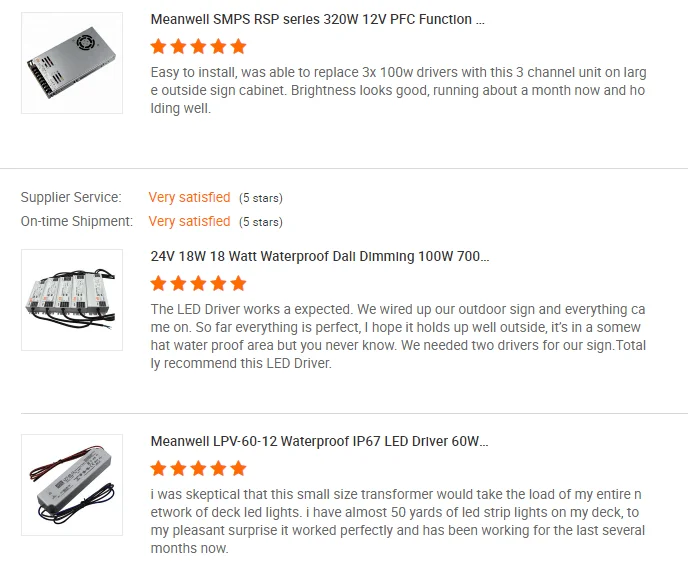Screen dimensions: 688x585
Task: Click Very satisfied next to Supplier Service
Action: pyautogui.click(x=189, y=197)
